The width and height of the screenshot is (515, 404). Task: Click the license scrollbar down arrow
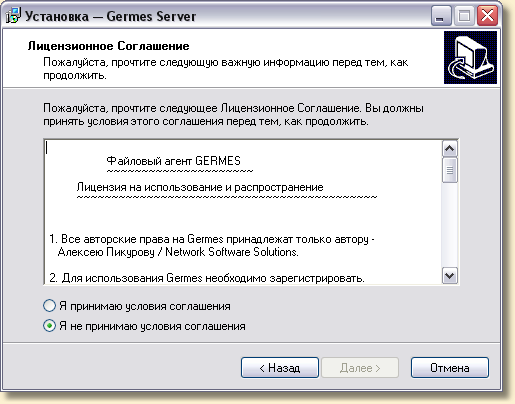coord(450,276)
